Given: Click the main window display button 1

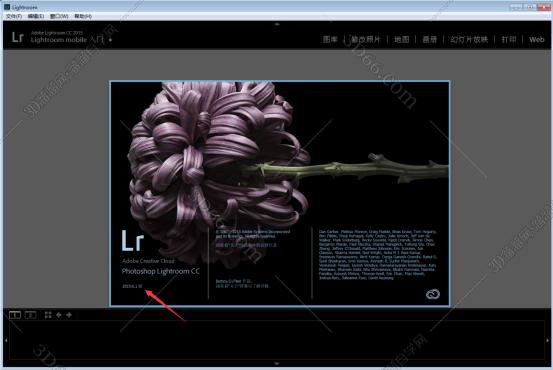Looking at the screenshot, I should click(15, 315).
